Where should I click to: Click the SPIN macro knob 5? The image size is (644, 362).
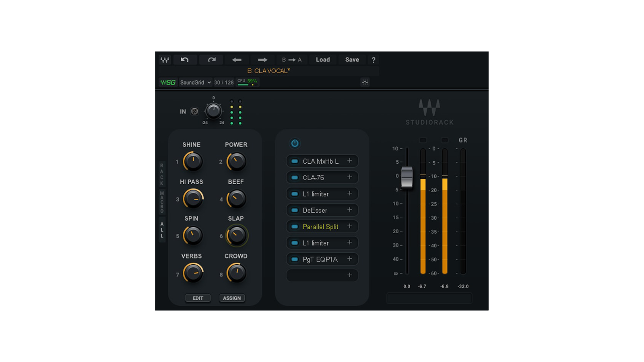pos(193,236)
